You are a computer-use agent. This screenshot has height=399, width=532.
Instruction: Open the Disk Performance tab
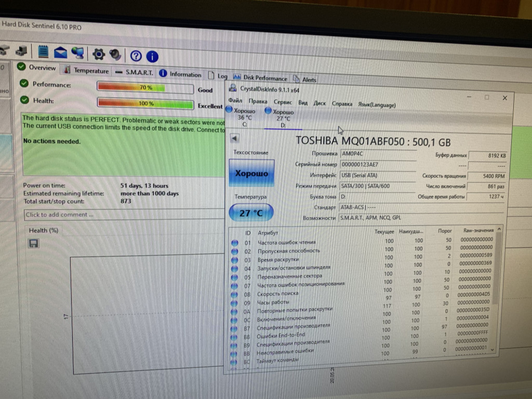(x=260, y=78)
